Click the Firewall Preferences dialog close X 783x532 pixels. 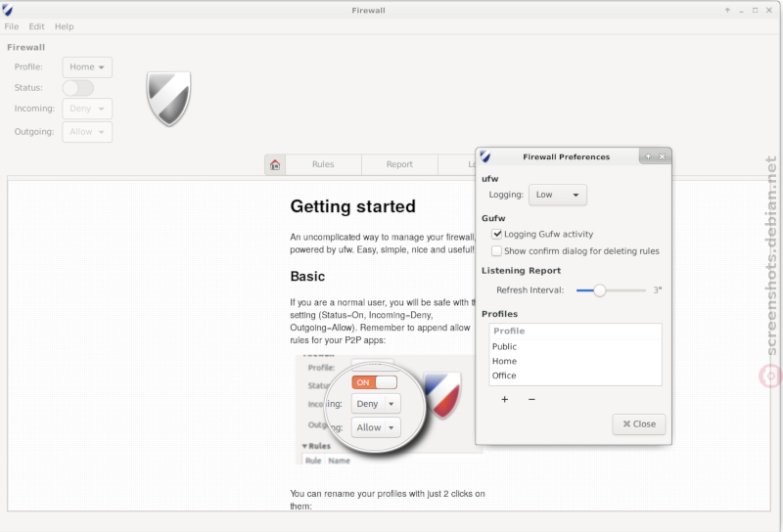tap(663, 156)
